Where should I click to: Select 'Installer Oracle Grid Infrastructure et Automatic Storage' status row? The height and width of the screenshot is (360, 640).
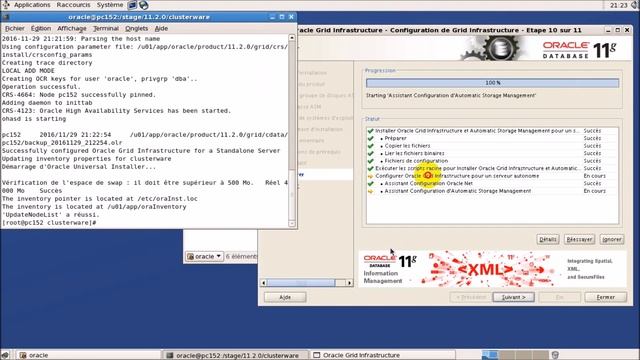click(492, 131)
